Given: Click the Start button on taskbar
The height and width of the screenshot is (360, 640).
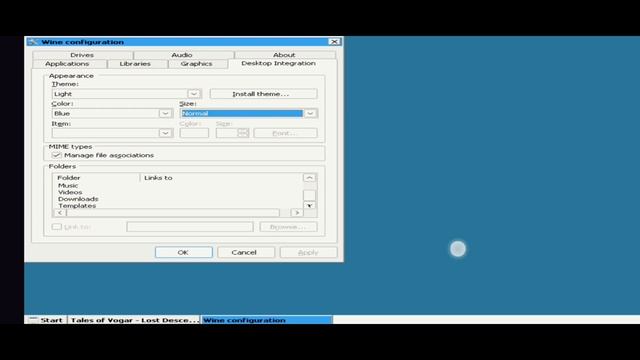Looking at the screenshot, I should pos(46,320).
